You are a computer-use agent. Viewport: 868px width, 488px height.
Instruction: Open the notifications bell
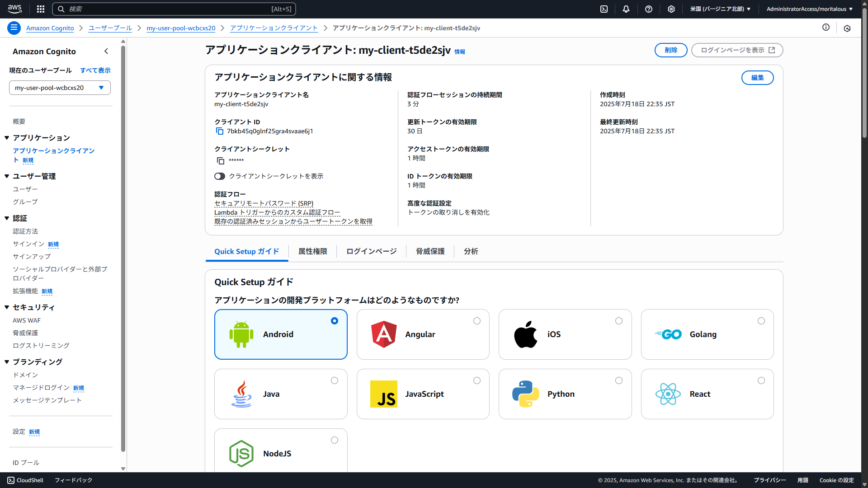626,9
